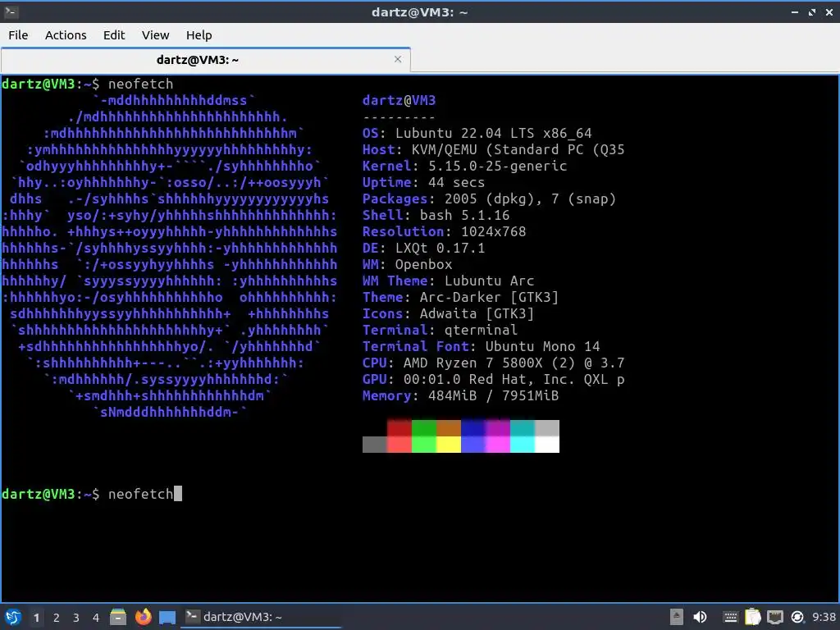Open the keyboard layout indicator in tray
The width and height of the screenshot is (840, 630).
pos(729,617)
